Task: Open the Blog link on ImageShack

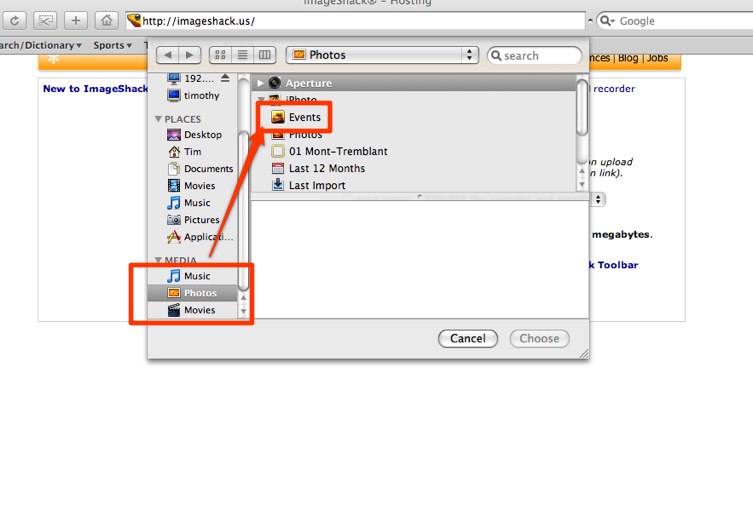Action: click(x=628, y=58)
